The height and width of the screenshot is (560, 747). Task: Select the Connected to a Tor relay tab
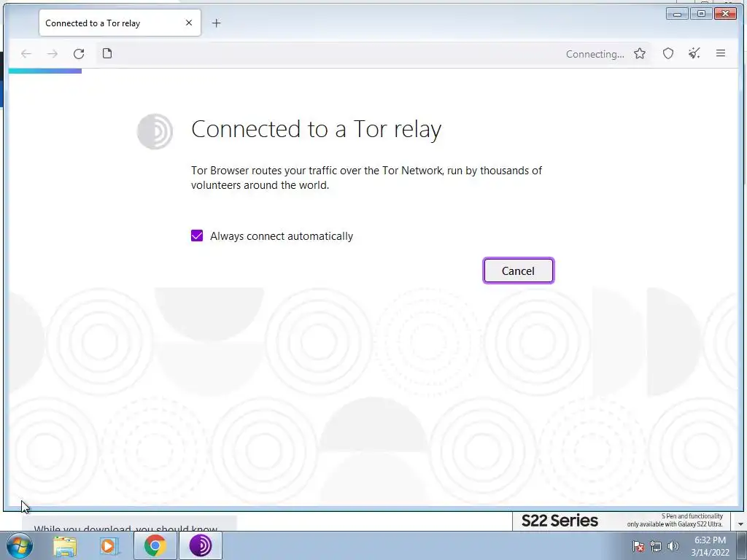[120, 23]
